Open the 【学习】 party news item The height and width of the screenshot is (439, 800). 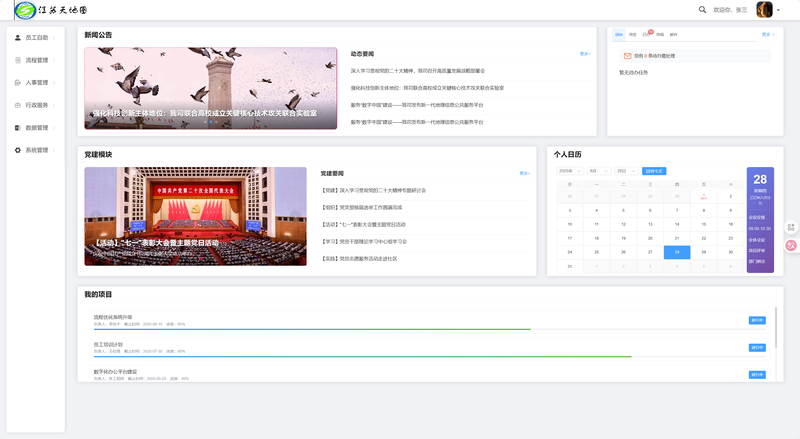pyautogui.click(x=364, y=242)
